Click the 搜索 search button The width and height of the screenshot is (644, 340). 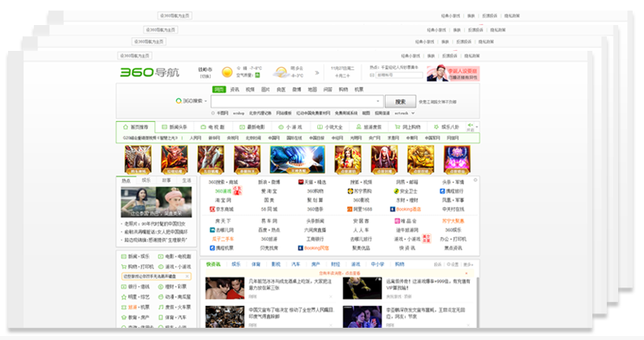(x=400, y=101)
